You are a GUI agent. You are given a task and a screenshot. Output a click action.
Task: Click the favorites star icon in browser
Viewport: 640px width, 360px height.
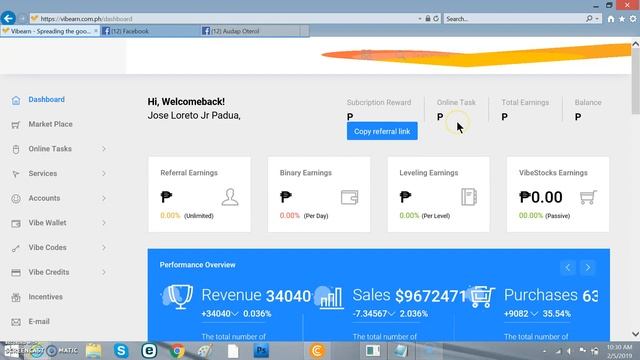tap(622, 19)
